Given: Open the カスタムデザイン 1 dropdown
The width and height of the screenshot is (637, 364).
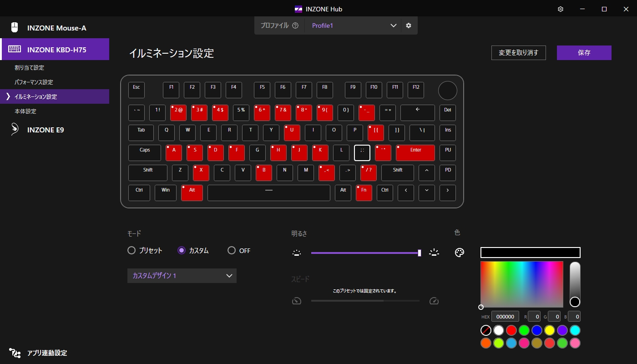Looking at the screenshot, I should (182, 276).
